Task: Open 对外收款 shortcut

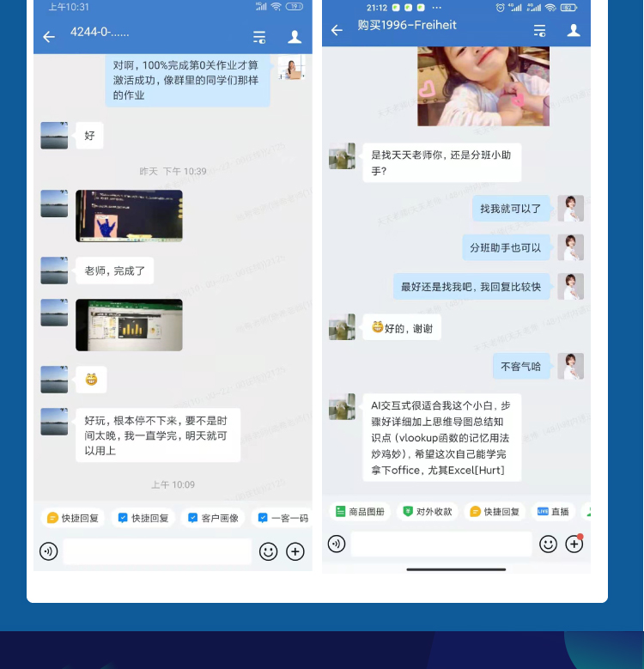Action: [x=428, y=512]
